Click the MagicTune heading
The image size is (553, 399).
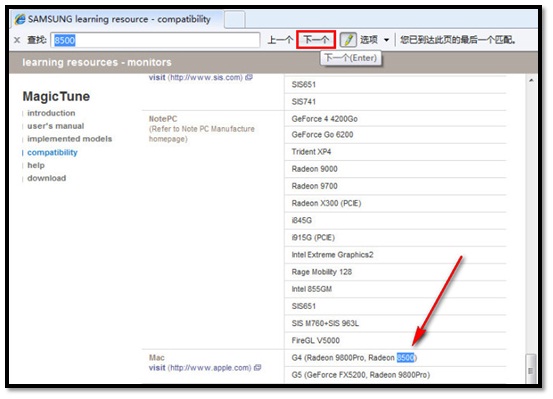(56, 96)
